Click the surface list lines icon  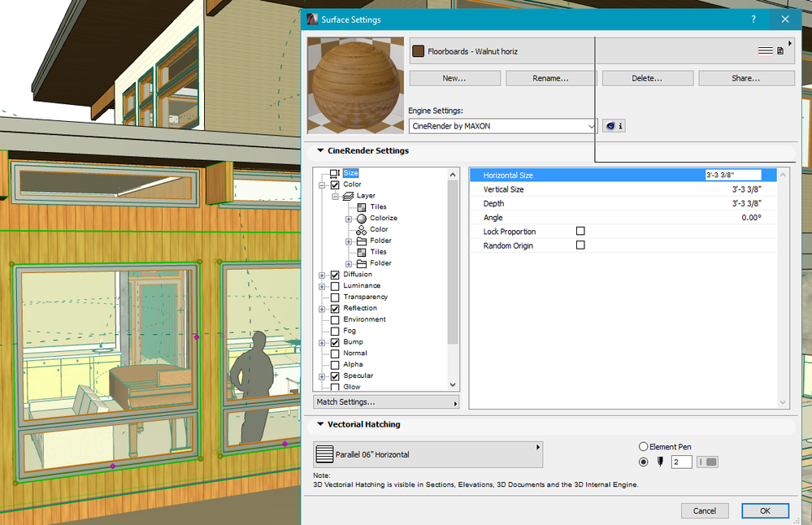pyautogui.click(x=765, y=50)
